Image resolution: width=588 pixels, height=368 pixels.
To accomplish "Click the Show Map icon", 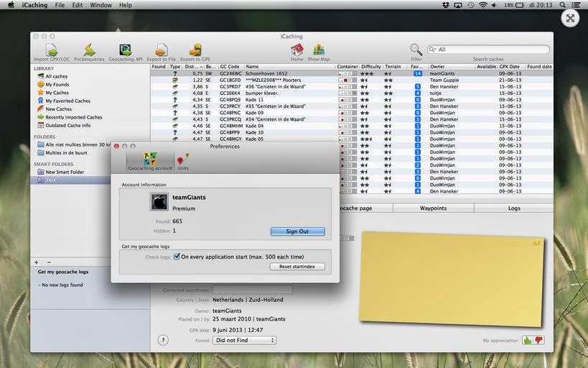I will [319, 50].
